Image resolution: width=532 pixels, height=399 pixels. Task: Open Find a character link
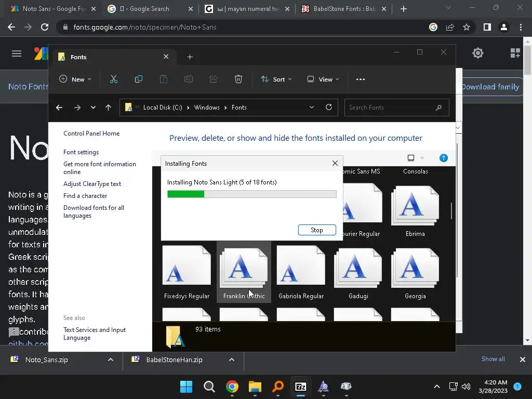(85, 196)
